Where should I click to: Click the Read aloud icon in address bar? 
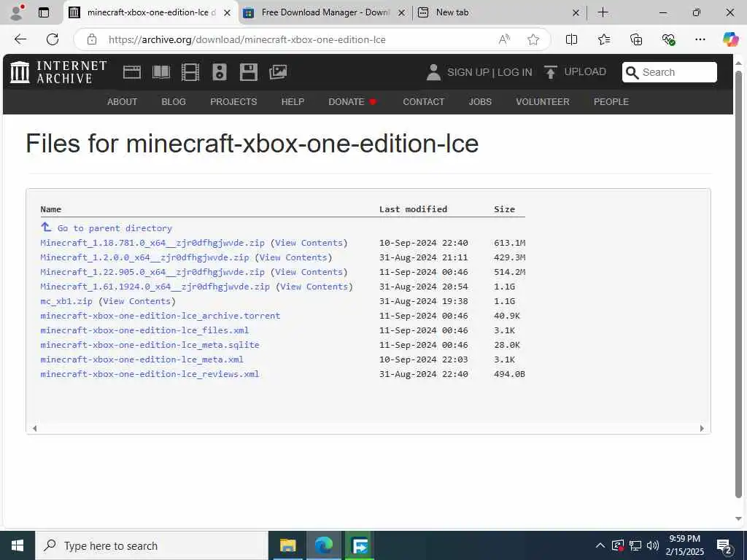tap(504, 39)
